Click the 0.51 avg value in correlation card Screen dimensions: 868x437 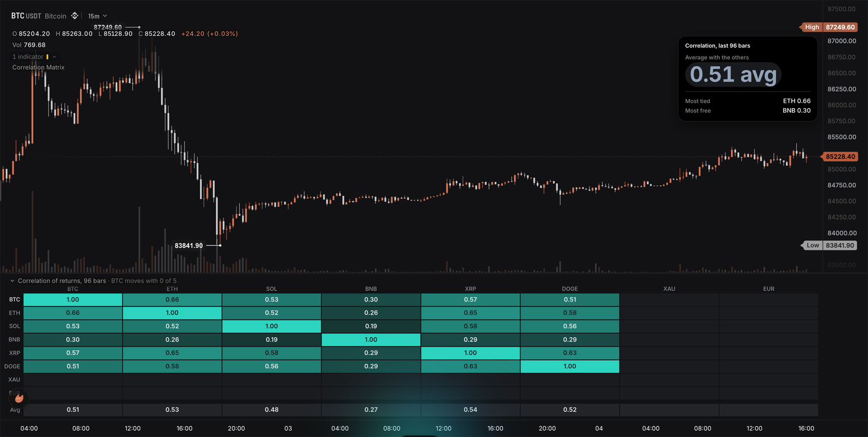[x=733, y=74]
